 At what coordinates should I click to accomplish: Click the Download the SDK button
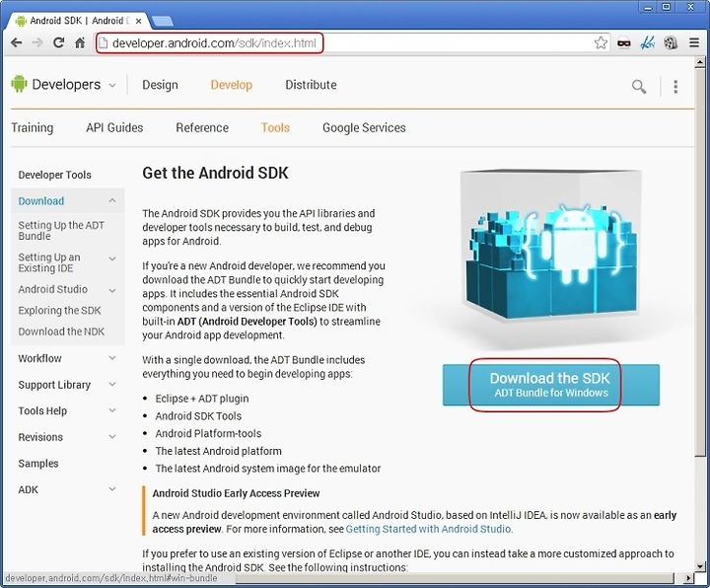(550, 385)
